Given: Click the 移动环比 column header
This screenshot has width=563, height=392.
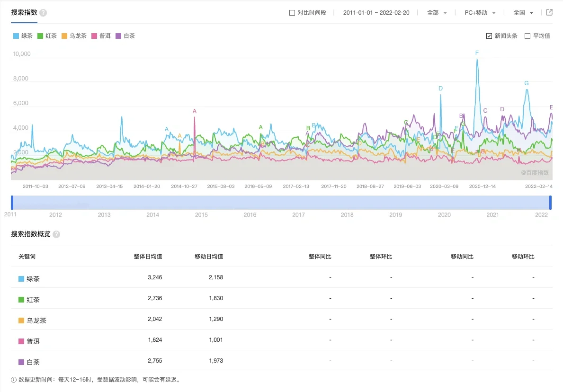Looking at the screenshot, I should click(523, 256).
